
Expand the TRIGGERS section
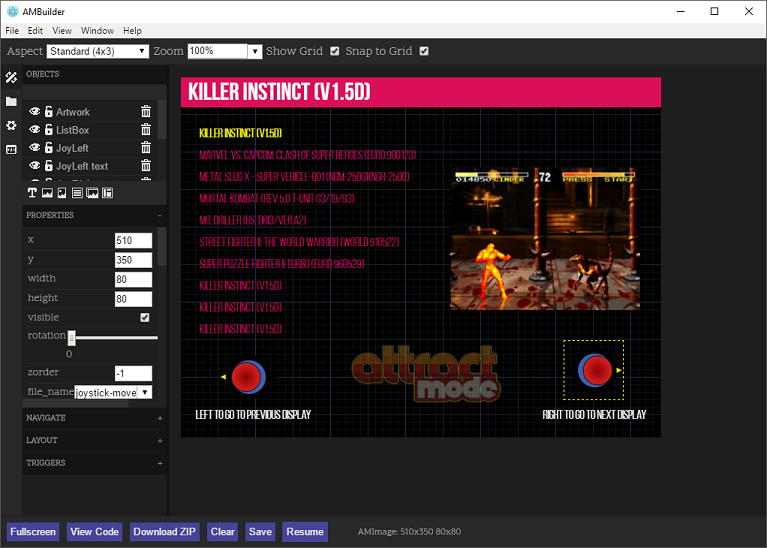pyautogui.click(x=159, y=463)
